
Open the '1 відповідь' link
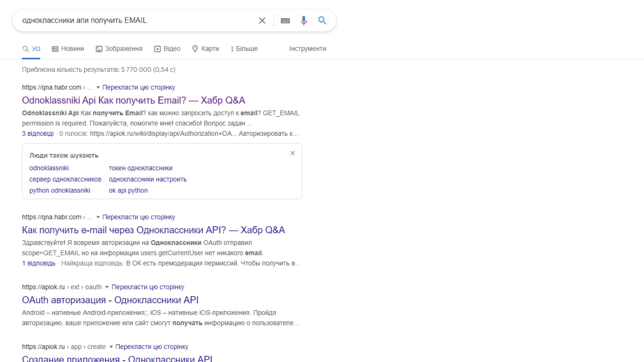(39, 263)
